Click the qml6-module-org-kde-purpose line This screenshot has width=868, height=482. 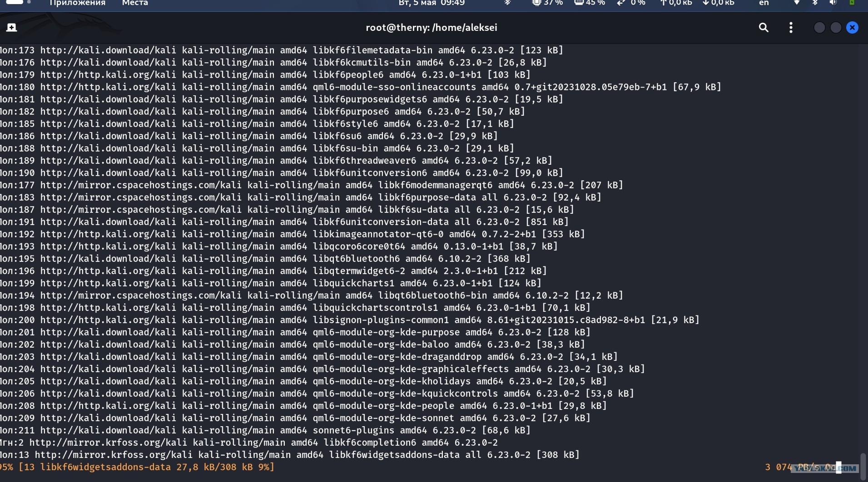295,332
